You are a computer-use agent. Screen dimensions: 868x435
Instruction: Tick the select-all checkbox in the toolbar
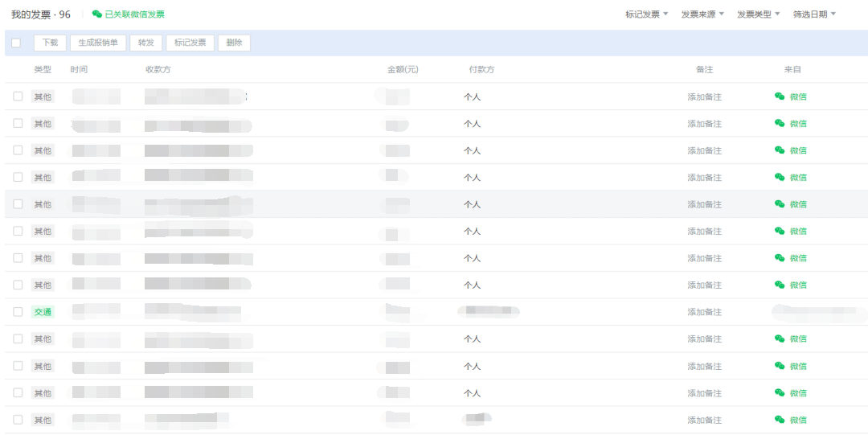(16, 43)
